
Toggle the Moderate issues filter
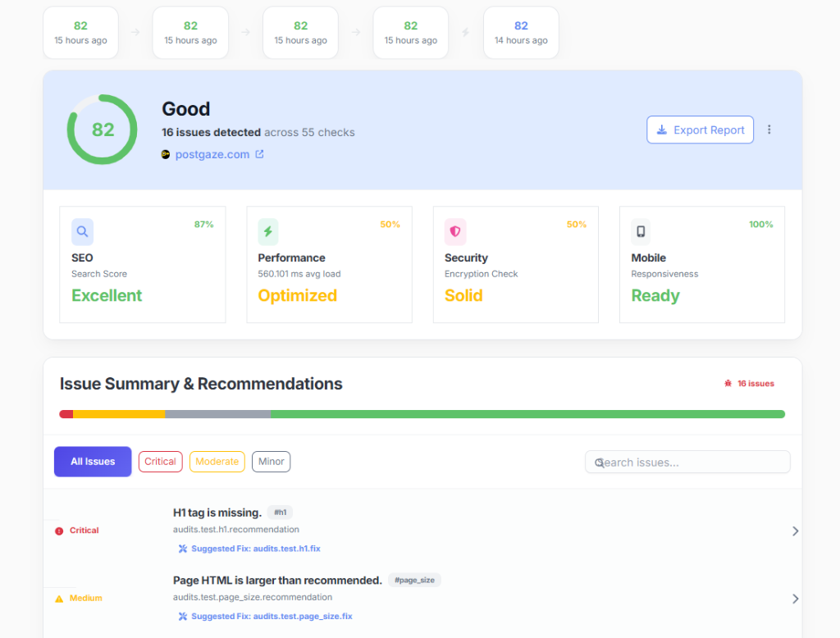217,462
